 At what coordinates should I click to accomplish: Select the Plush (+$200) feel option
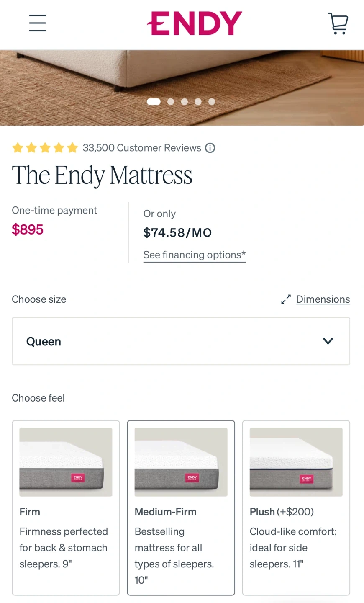click(296, 508)
